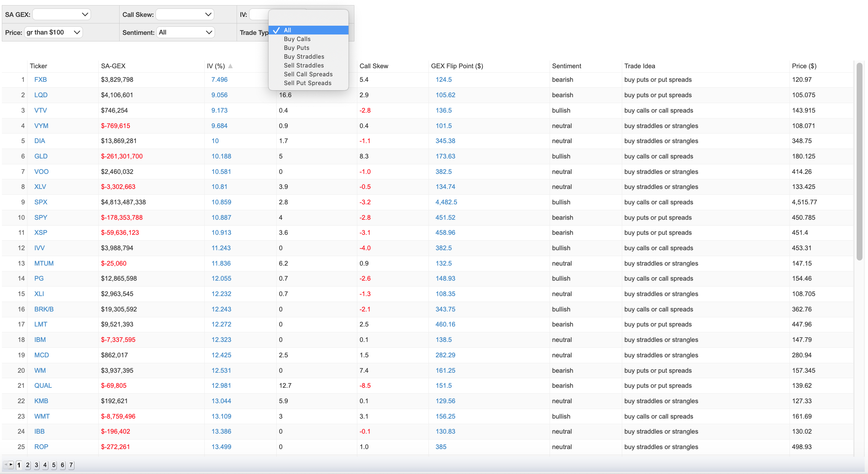This screenshot has height=474, width=868.
Task: Choose Sell Call Spreads option
Action: pos(309,74)
